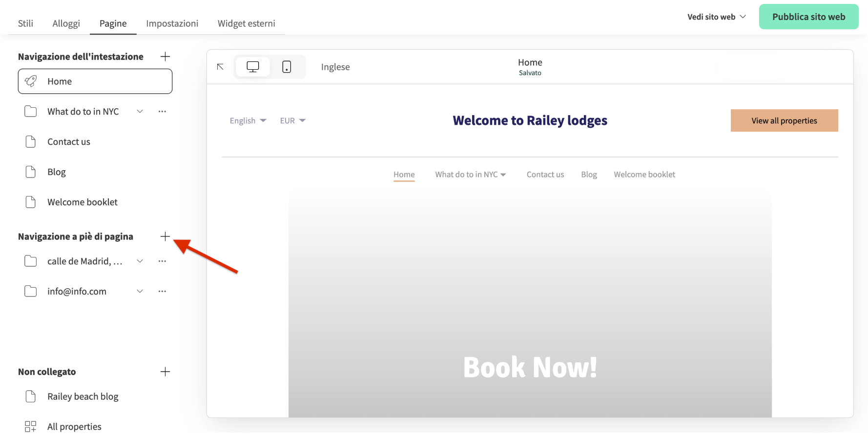Open more options for What do to in NYC

(162, 112)
